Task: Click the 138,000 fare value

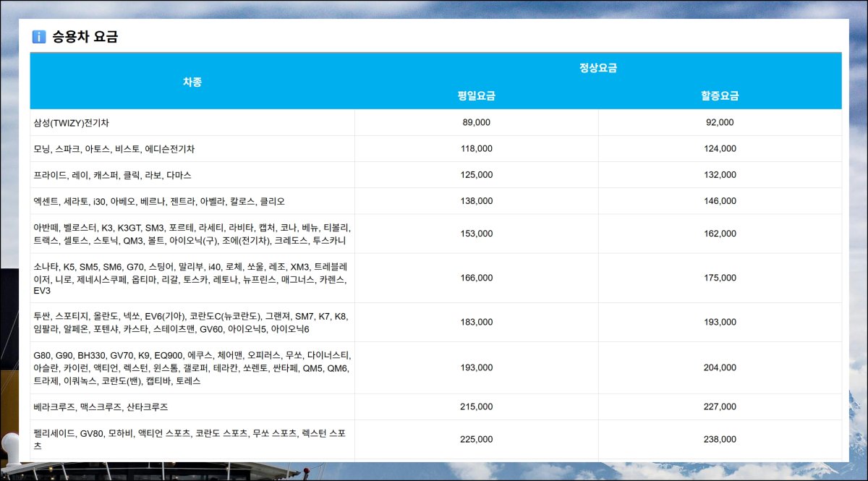Action: (x=477, y=201)
